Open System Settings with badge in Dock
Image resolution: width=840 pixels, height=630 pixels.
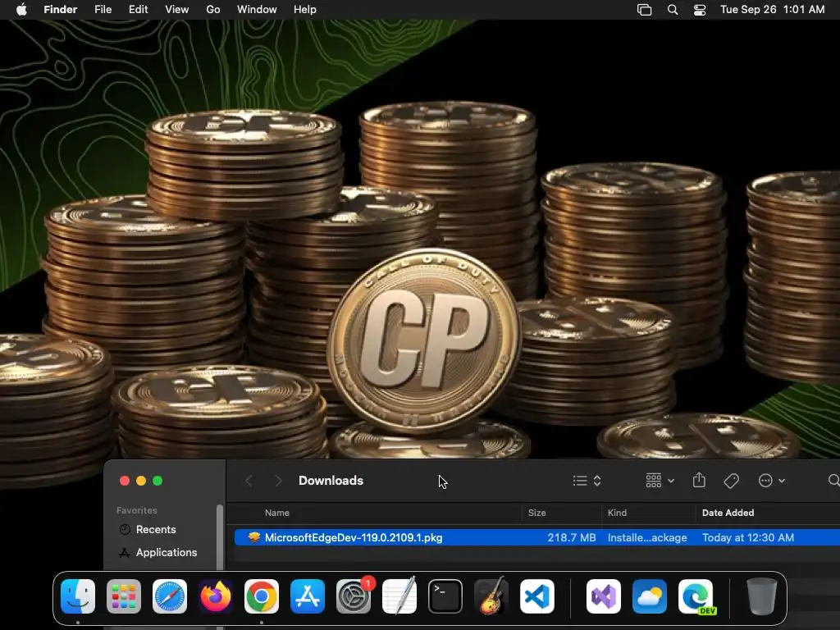(354, 596)
